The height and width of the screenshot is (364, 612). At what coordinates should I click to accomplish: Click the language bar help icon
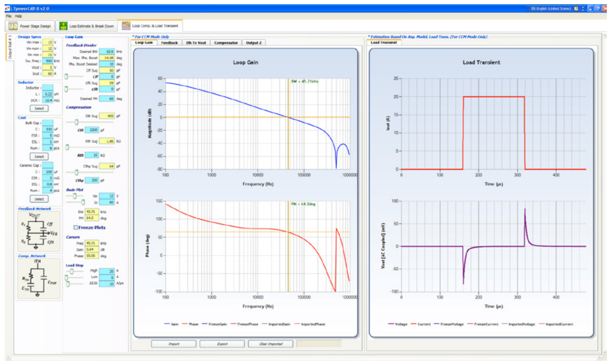click(x=576, y=9)
